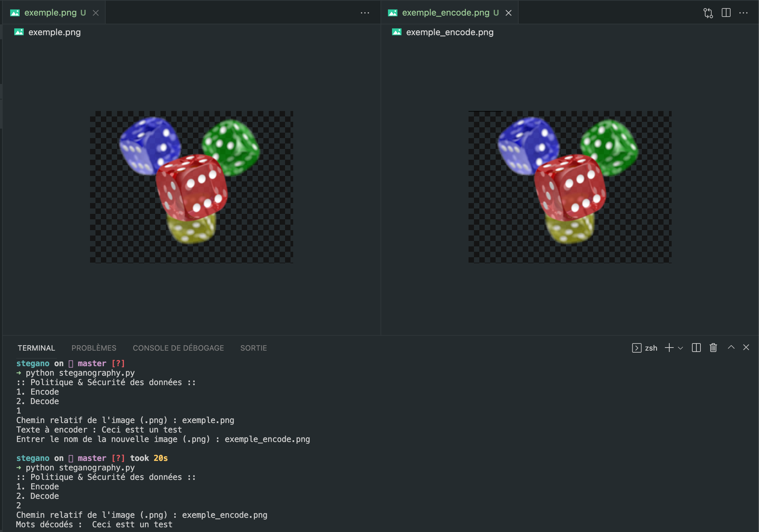Split the terminal pane
759x532 pixels.
coord(696,348)
